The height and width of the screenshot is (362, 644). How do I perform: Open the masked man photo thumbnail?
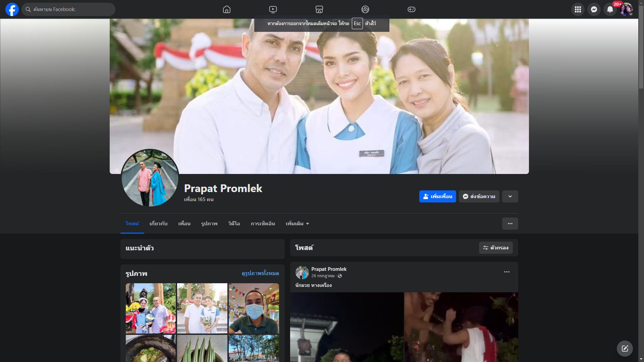[254, 308]
